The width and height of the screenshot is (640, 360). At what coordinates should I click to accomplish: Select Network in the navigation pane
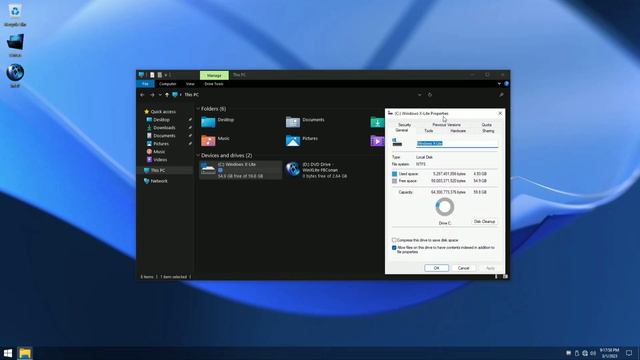coord(159,181)
